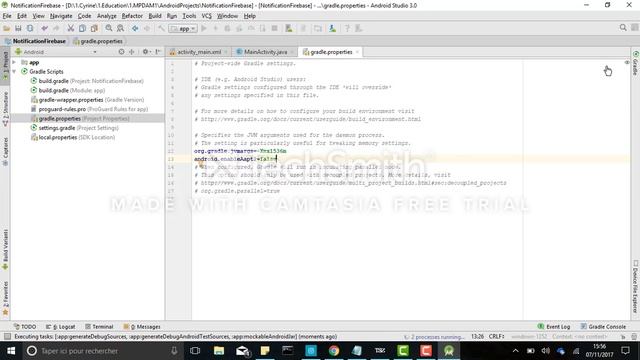The image size is (640, 360).
Task: Click the Help question mark icon
Action: (x=347, y=28)
